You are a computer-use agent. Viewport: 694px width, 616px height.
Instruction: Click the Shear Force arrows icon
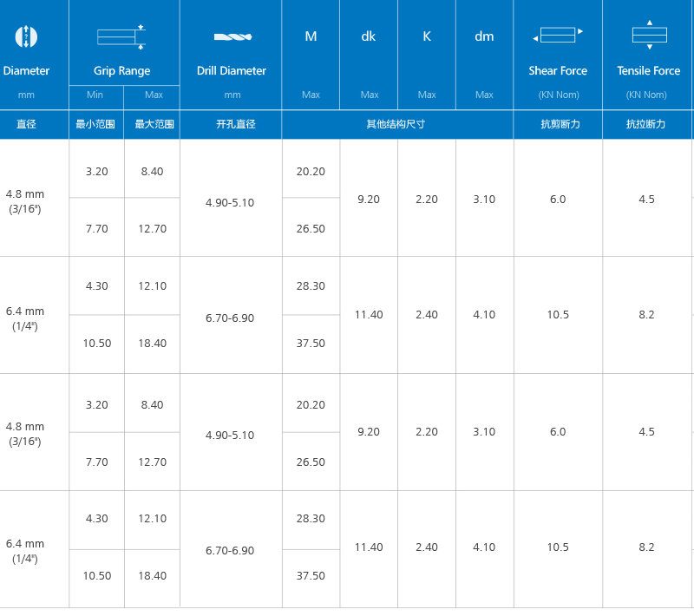pos(557,36)
